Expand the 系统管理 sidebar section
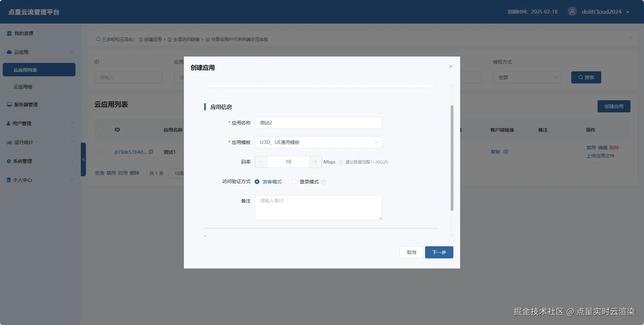This screenshot has height=325, width=644. (40, 161)
